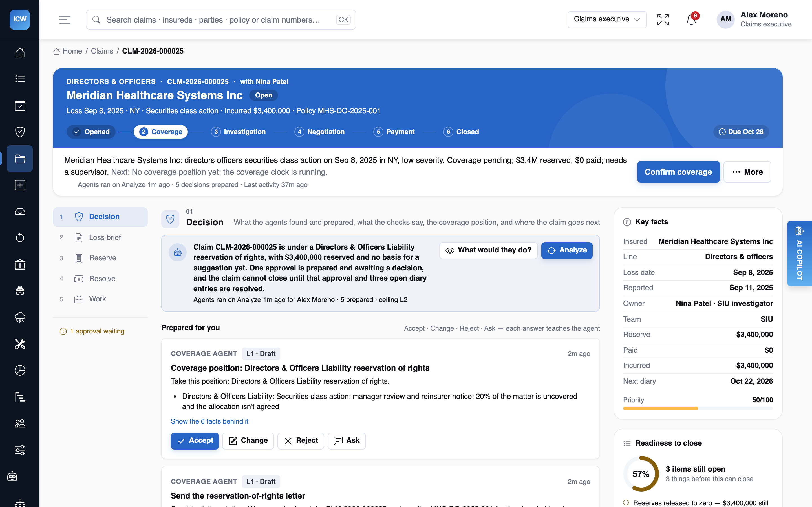Image resolution: width=812 pixels, height=507 pixels.
Task: Open the notifications bell
Action: [x=691, y=19]
